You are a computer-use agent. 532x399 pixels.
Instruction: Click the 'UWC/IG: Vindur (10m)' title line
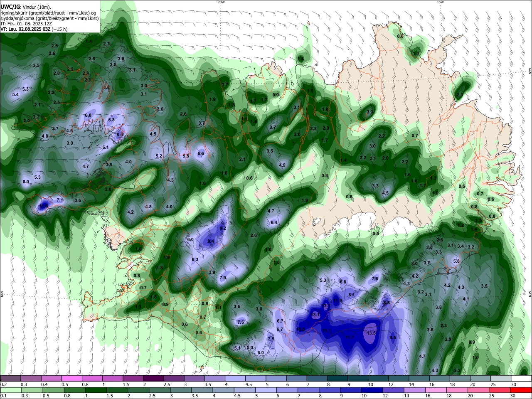click(26, 7)
